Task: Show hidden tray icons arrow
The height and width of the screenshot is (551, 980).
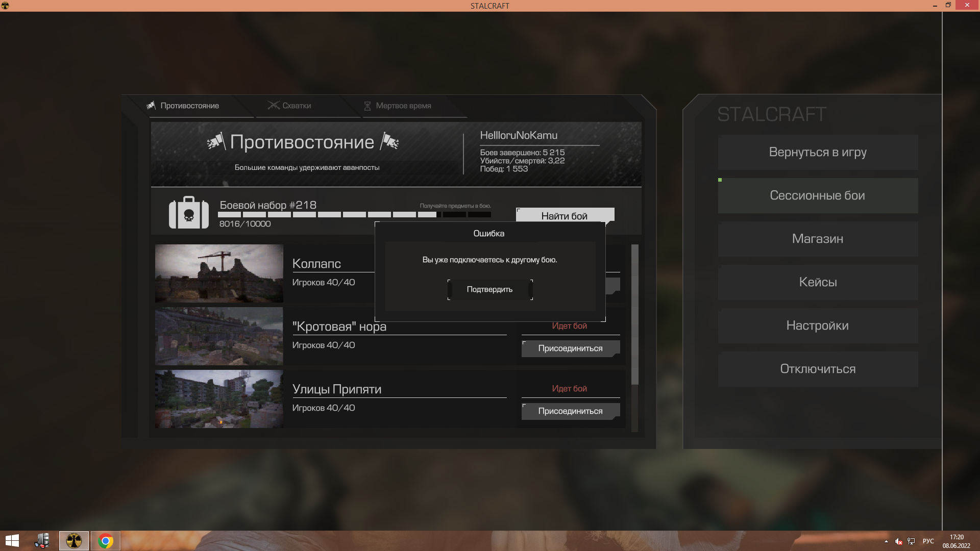Action: 886,541
